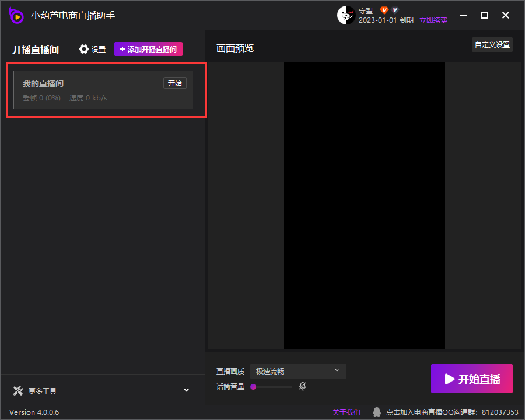The width and height of the screenshot is (525, 420).
Task: Open 设置 via the gear icon
Action: pyautogui.click(x=84, y=50)
